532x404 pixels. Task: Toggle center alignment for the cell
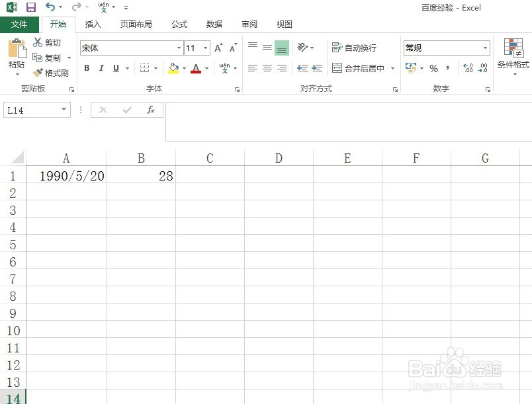tap(267, 68)
